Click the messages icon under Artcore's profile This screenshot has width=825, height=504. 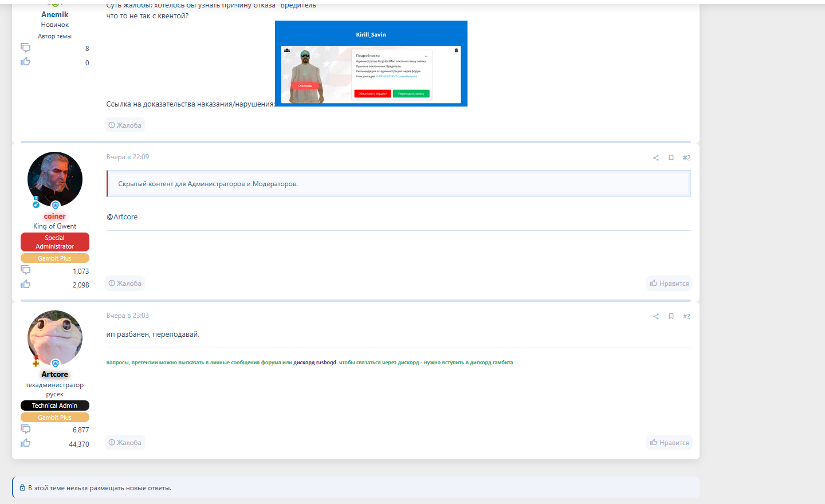26,429
